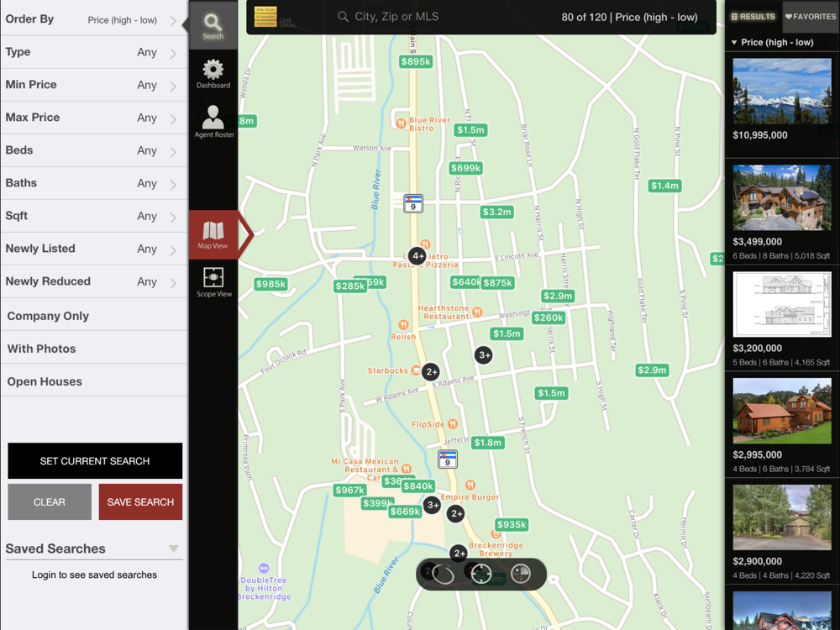840x630 pixels.
Task: Open the Newly Listed filter options
Action: [94, 249]
